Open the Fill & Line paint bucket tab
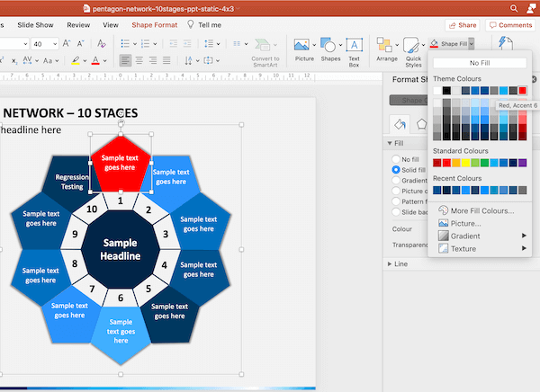Viewport: 540px width, 392px height. [x=400, y=124]
